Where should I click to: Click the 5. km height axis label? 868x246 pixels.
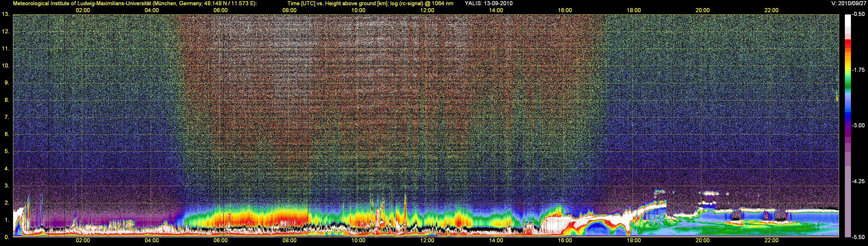(7, 152)
